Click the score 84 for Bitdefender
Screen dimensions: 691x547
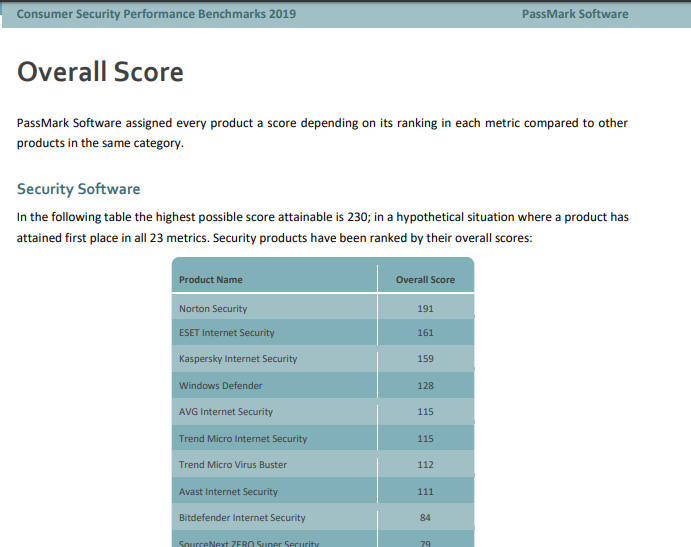425,517
